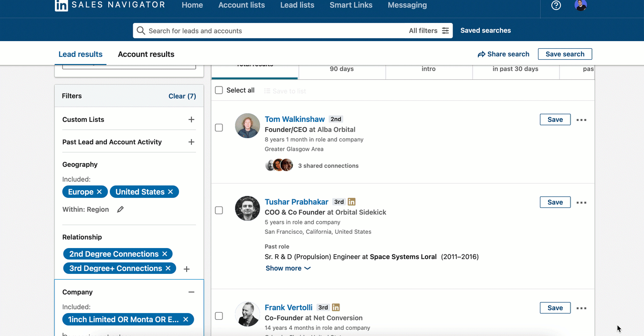Focus the Search for leads and accounts field
Screen dimensions: 644x336
[x=293, y=31]
